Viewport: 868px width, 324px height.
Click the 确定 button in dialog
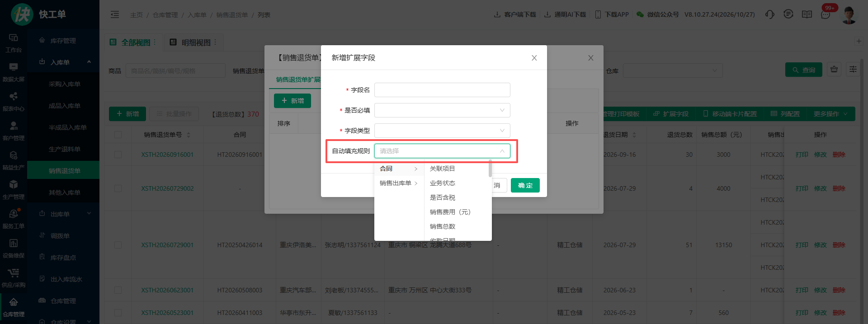tap(525, 185)
